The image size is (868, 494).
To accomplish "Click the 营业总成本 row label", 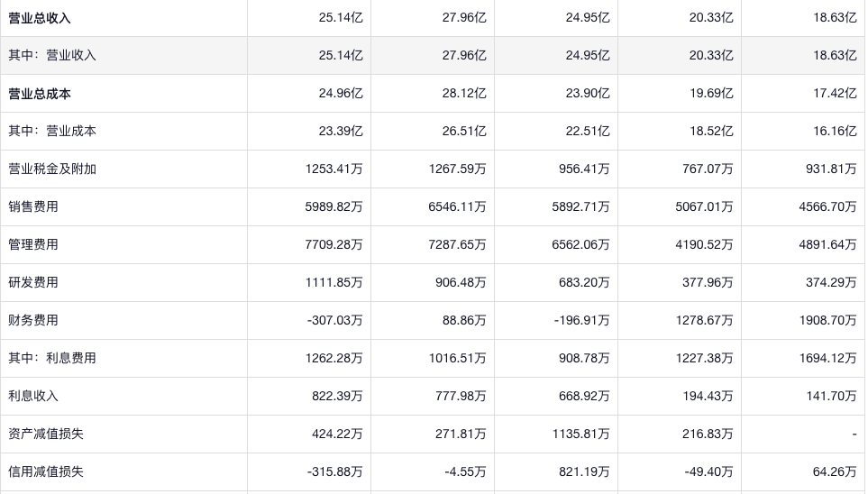I will click(40, 93).
